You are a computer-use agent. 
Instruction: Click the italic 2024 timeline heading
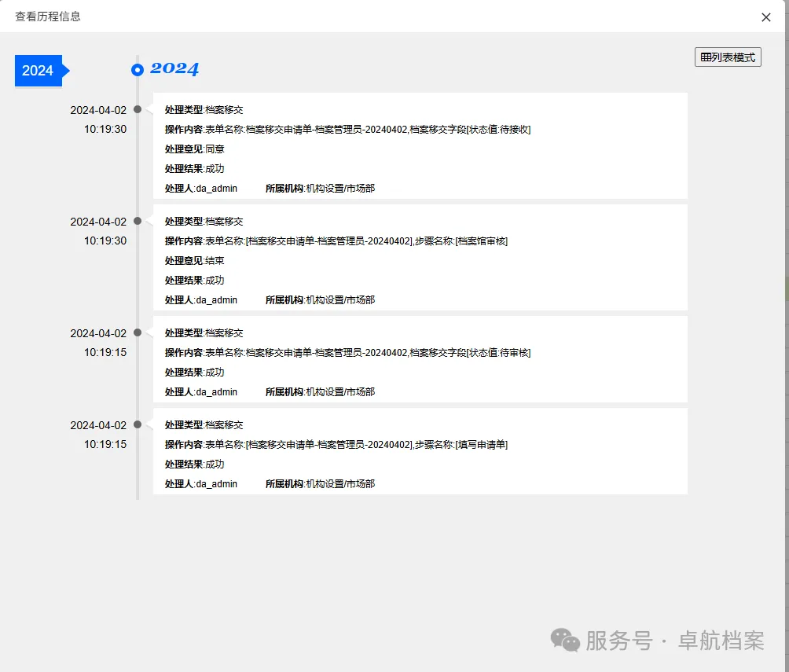tap(174, 69)
